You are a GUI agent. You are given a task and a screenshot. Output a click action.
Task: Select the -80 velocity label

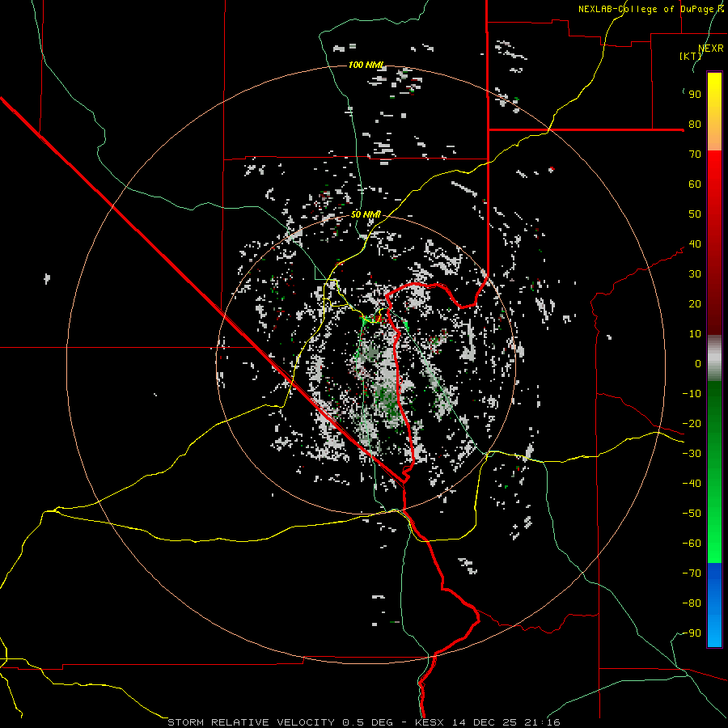(692, 603)
